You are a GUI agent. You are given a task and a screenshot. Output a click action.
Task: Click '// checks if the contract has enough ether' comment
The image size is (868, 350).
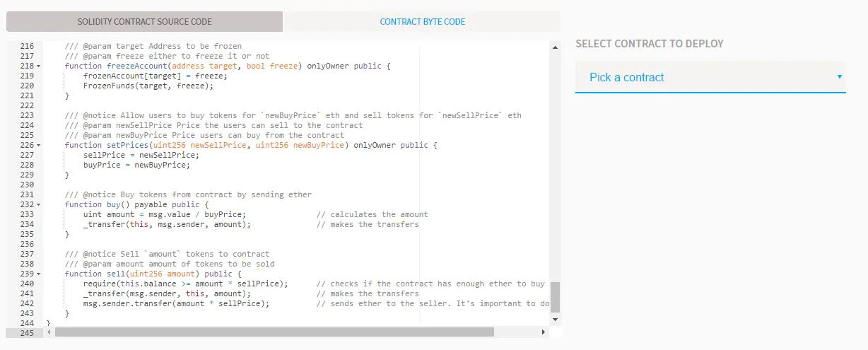pyautogui.click(x=431, y=284)
